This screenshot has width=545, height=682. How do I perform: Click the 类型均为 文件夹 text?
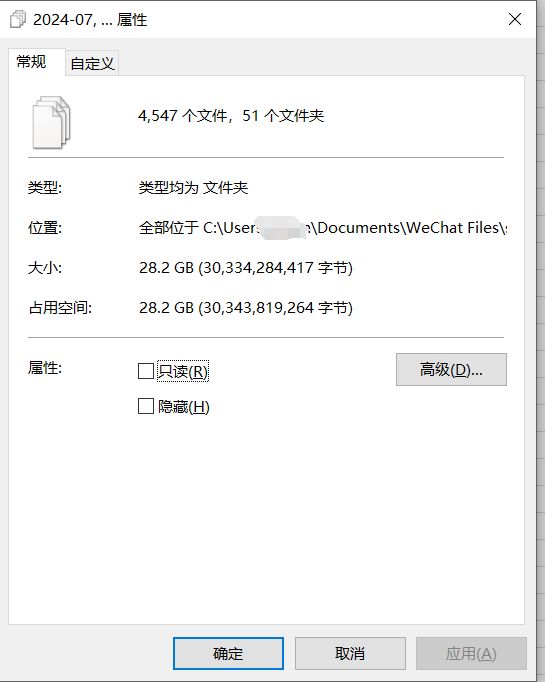(193, 187)
